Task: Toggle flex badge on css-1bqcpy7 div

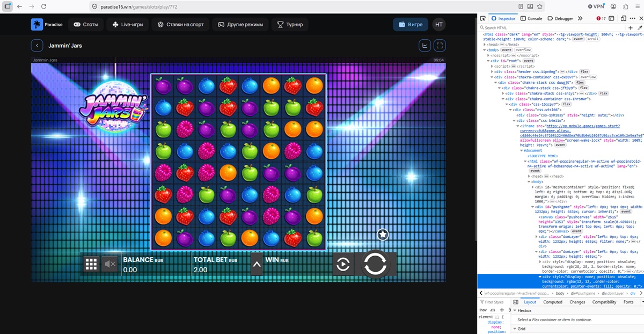Action: tap(566, 104)
